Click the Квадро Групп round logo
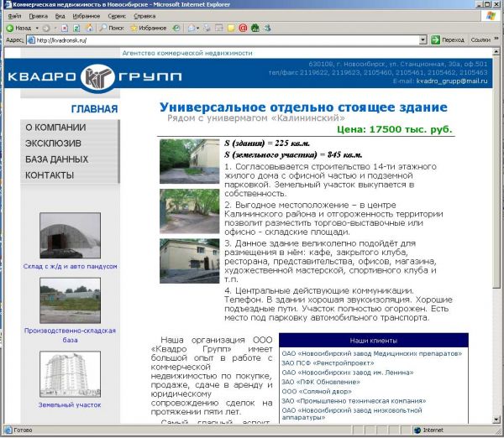The height and width of the screenshot is (438, 504). [x=97, y=76]
